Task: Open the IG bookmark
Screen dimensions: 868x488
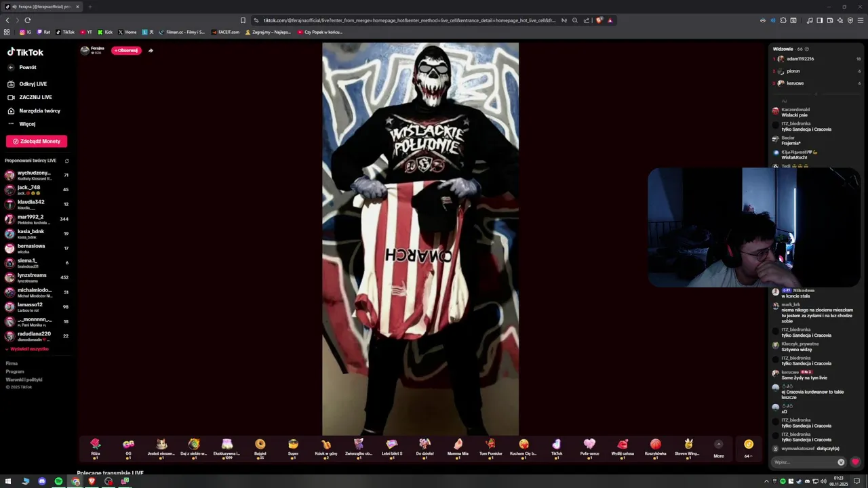Action: pos(25,32)
